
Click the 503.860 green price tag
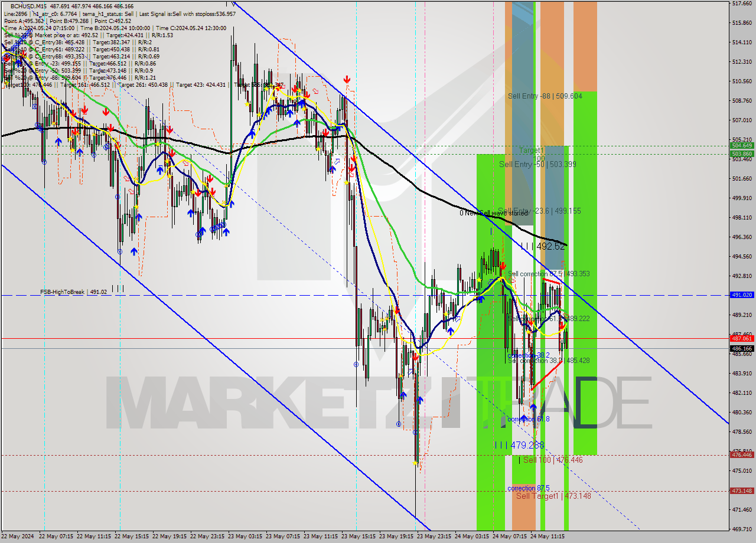(742, 153)
